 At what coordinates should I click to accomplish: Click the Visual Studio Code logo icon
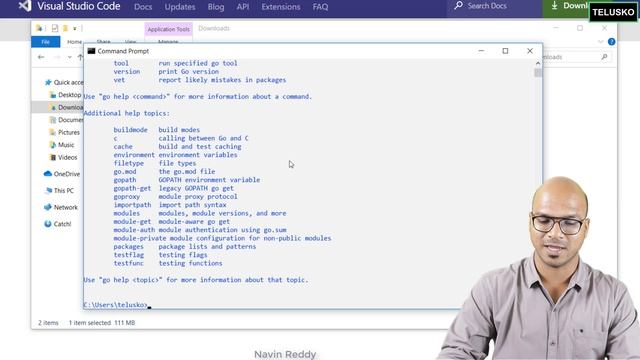tap(25, 6)
